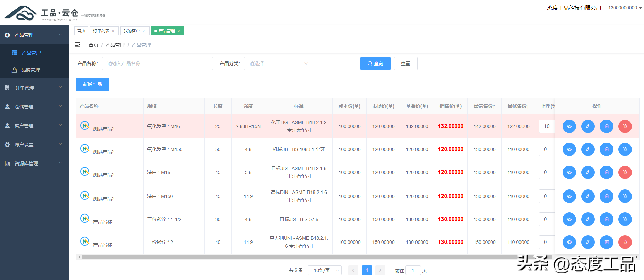Click 产品管理 in the breadcrumb middle
The image size is (644, 280).
[x=115, y=45]
